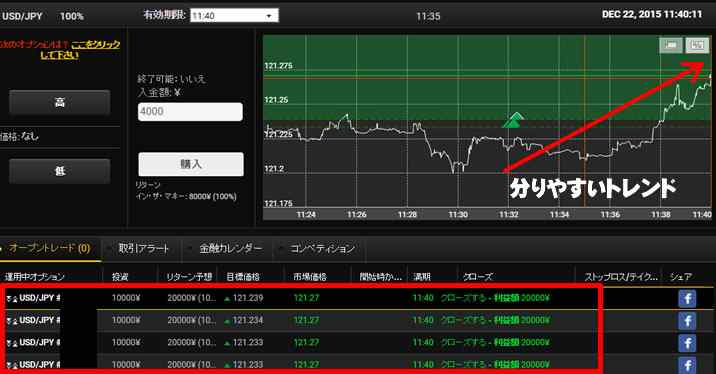Click the 4000 investment amount field
The height and width of the screenshot is (374, 716).
click(x=190, y=111)
